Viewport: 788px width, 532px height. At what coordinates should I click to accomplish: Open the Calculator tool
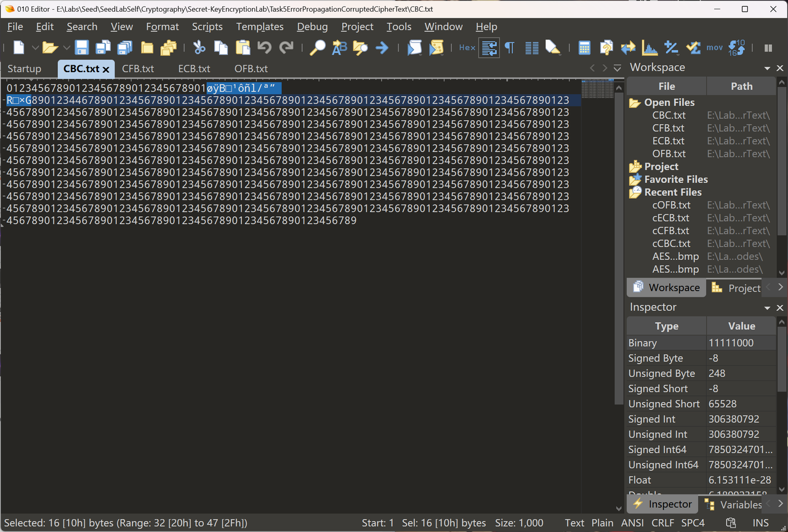tap(585, 47)
